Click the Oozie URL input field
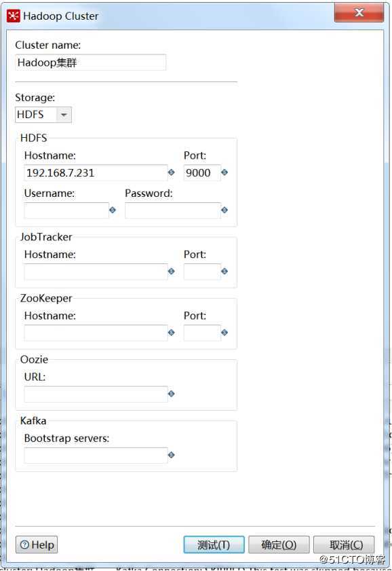The height and width of the screenshot is (571, 392). [x=96, y=394]
